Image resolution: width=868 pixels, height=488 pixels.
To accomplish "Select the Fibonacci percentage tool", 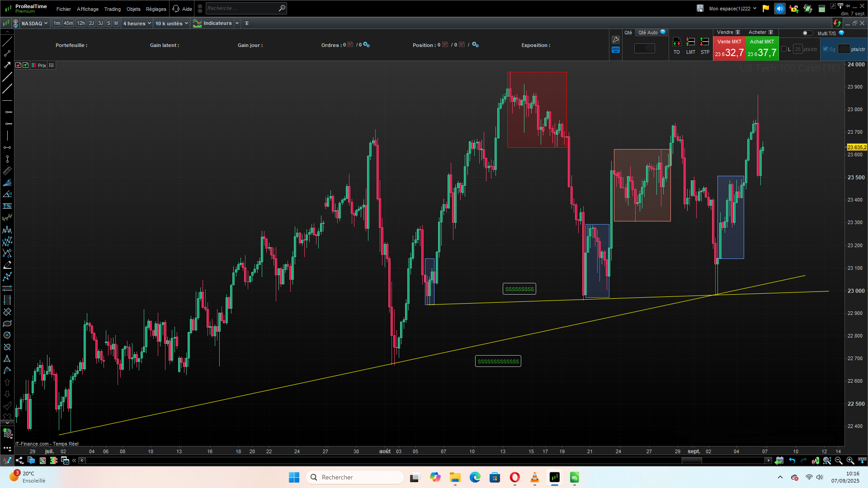I will tap(7, 206).
